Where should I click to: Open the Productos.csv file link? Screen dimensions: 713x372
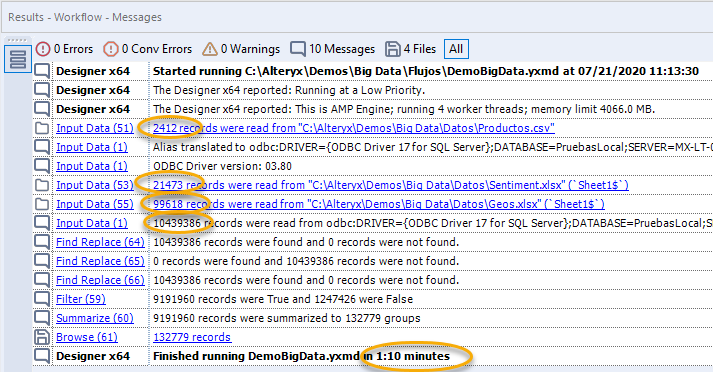point(354,128)
